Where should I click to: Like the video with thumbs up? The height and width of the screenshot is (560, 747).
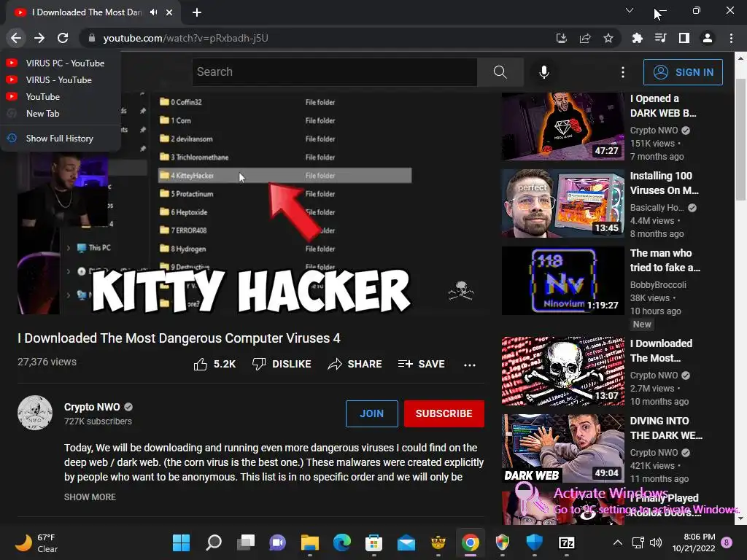coord(214,365)
